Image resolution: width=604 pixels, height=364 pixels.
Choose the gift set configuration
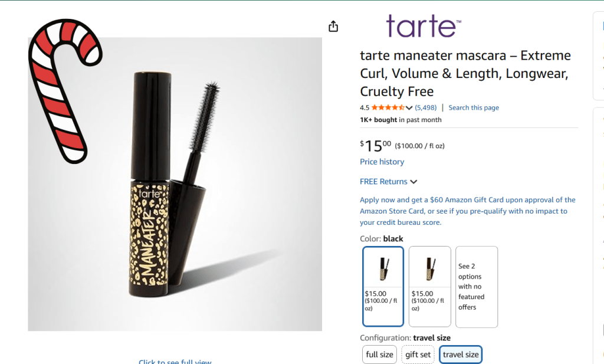click(x=418, y=355)
